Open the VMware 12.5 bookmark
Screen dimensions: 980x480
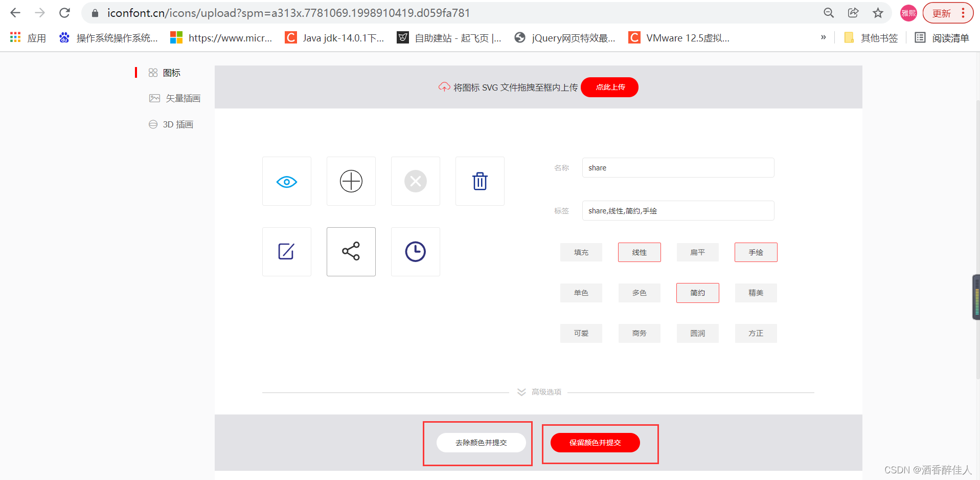[679, 38]
